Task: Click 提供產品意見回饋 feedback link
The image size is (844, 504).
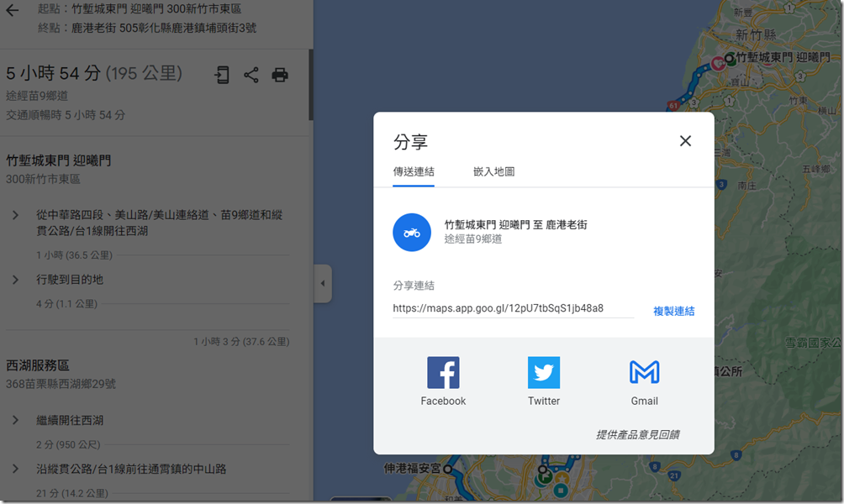Action: [637, 434]
